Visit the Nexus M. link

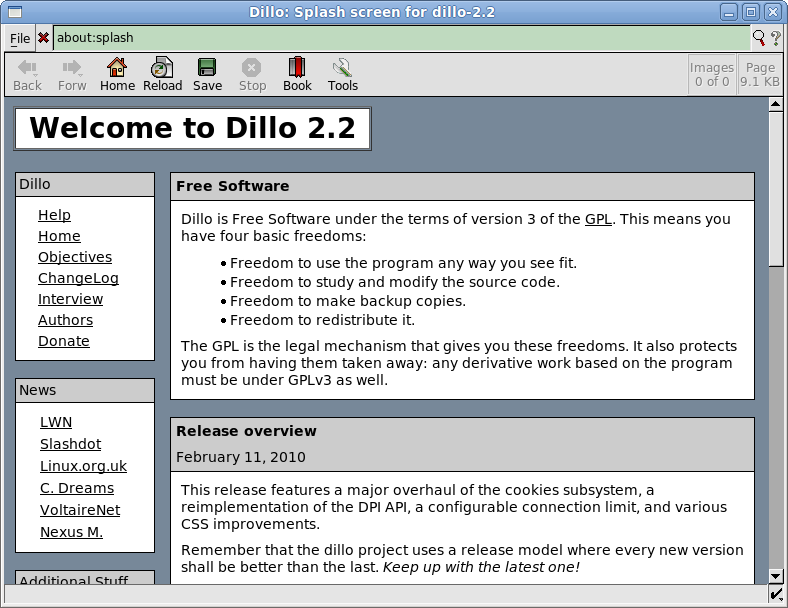pyautogui.click(x=71, y=532)
